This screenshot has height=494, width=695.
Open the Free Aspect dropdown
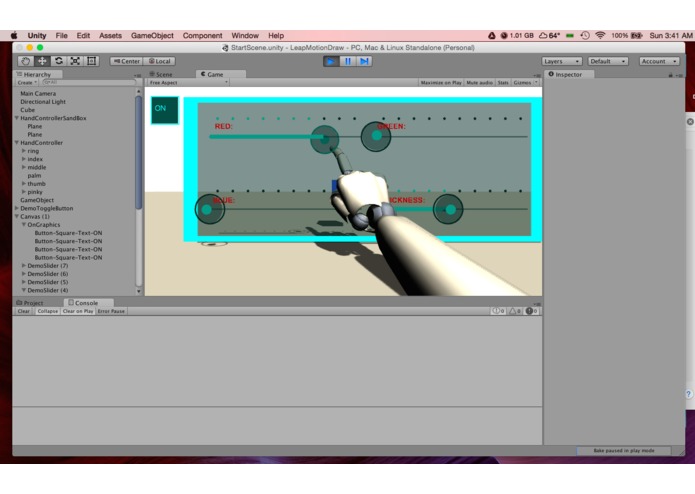[188, 82]
